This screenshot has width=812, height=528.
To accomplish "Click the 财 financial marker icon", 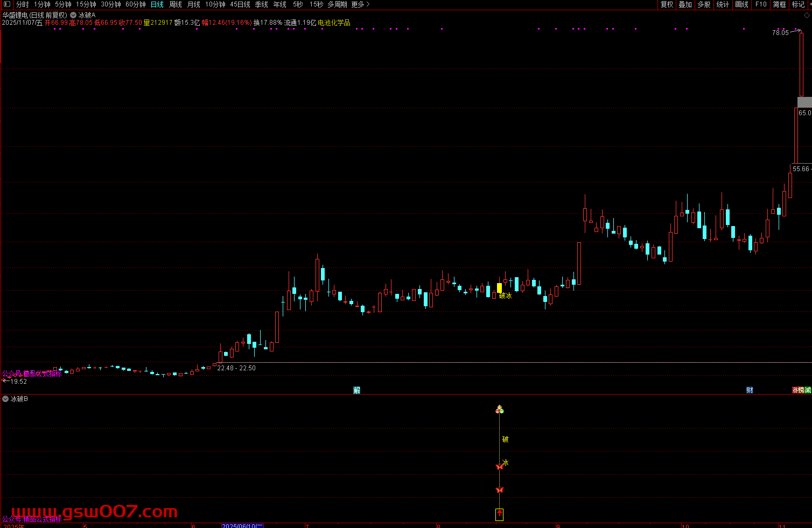I will pos(750,390).
